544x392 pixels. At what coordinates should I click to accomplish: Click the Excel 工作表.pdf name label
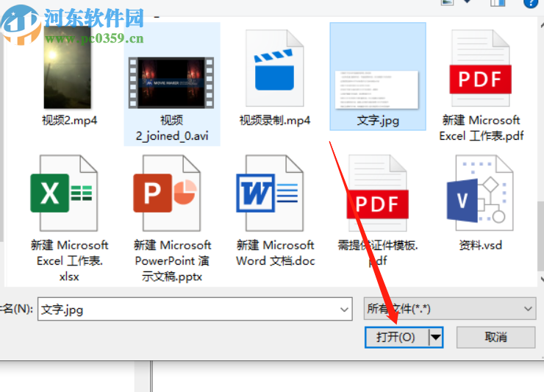coord(482,128)
